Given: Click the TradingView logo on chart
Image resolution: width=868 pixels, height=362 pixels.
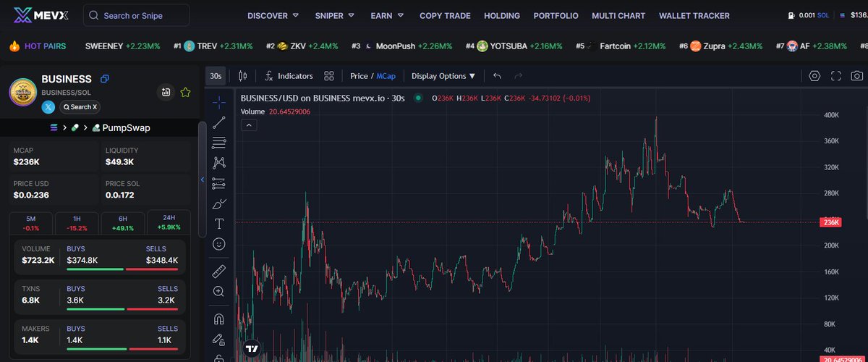Looking at the screenshot, I should 251,349.
